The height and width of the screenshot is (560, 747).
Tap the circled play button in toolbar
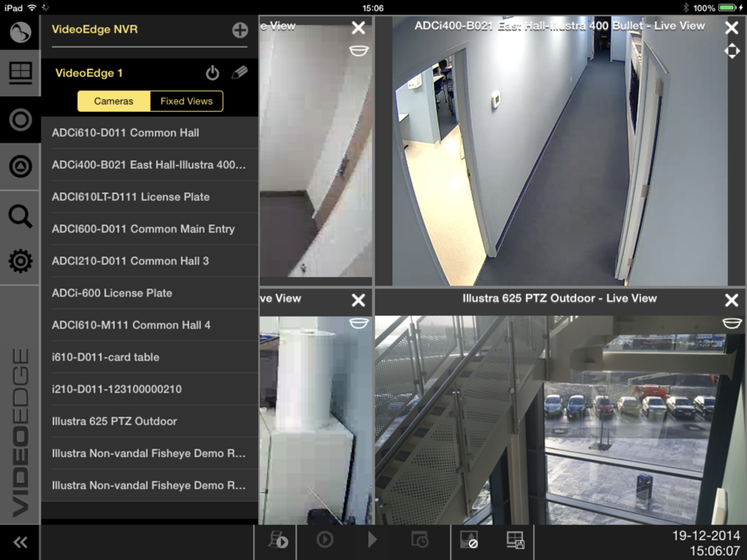[325, 540]
